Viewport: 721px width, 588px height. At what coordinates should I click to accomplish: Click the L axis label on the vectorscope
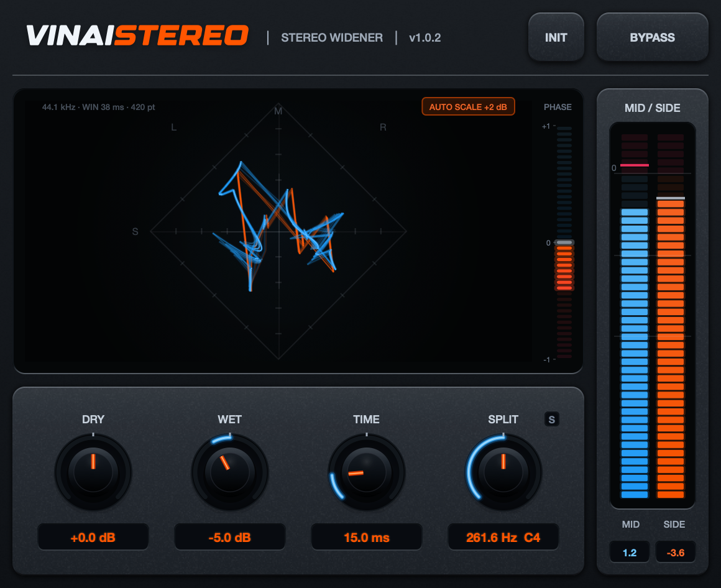174,127
